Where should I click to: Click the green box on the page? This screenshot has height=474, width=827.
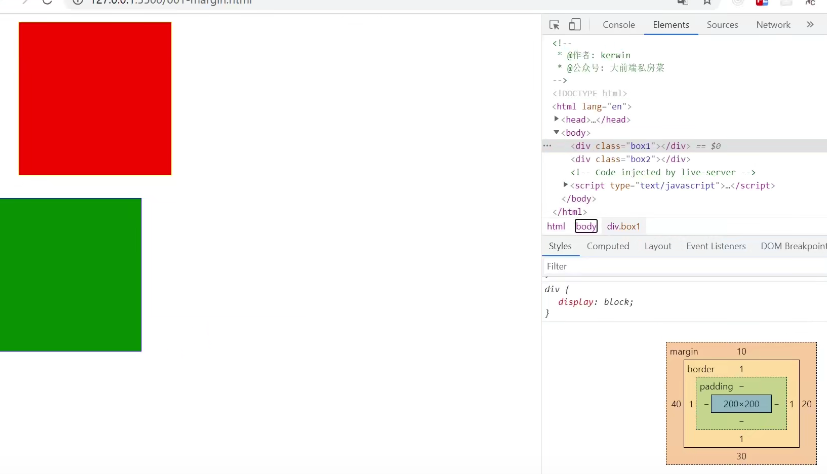click(x=71, y=275)
